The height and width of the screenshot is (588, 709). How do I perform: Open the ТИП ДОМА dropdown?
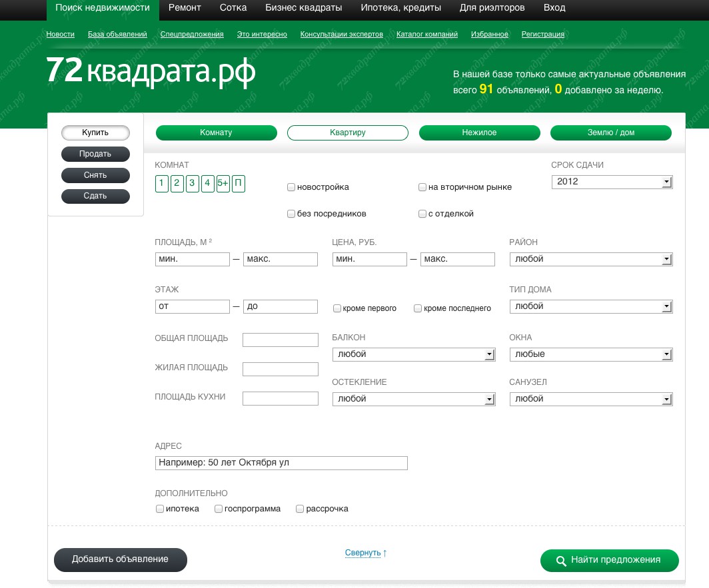(x=591, y=307)
